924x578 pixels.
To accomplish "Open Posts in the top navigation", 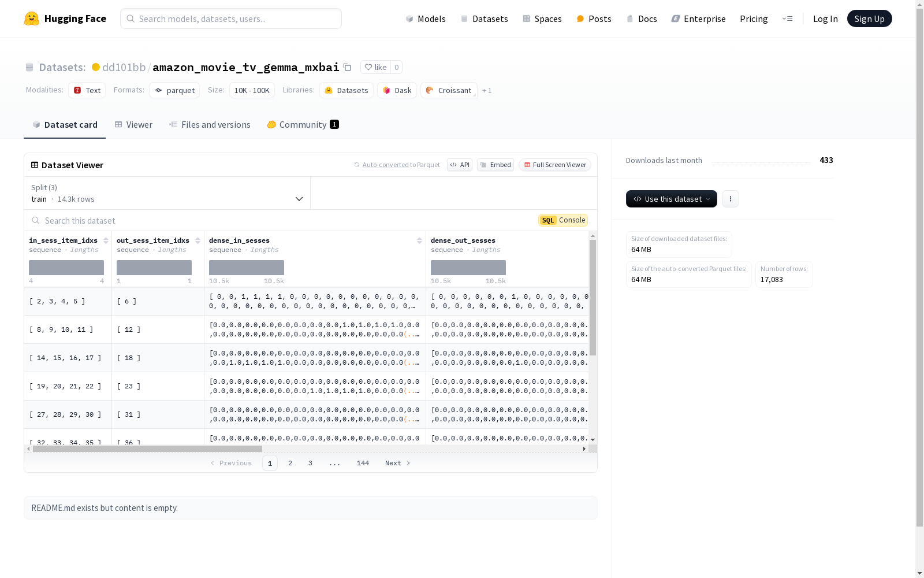I will 594,18.
